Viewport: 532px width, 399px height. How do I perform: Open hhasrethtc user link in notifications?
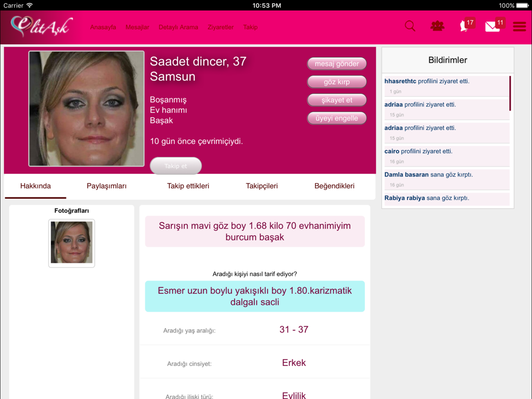tap(400, 81)
